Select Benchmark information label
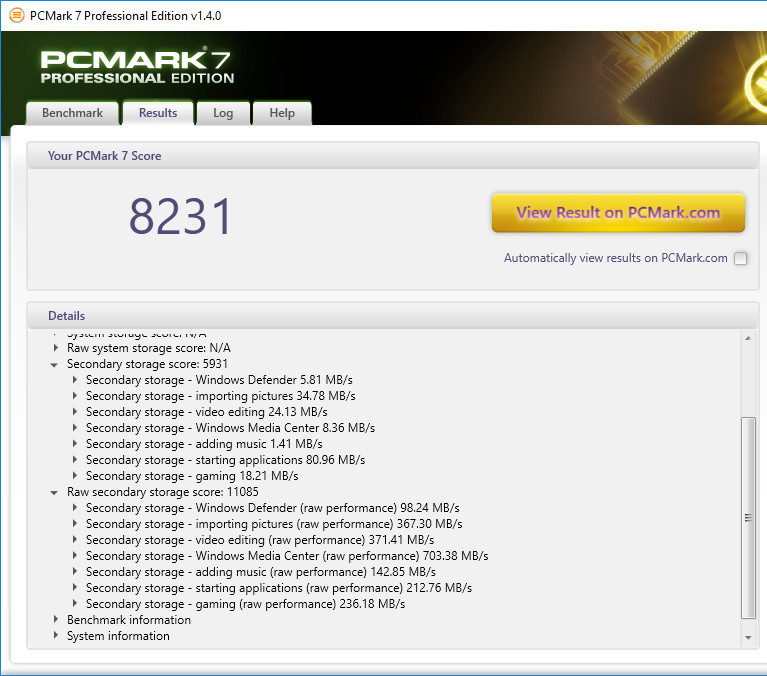This screenshot has width=767, height=676. click(x=129, y=620)
